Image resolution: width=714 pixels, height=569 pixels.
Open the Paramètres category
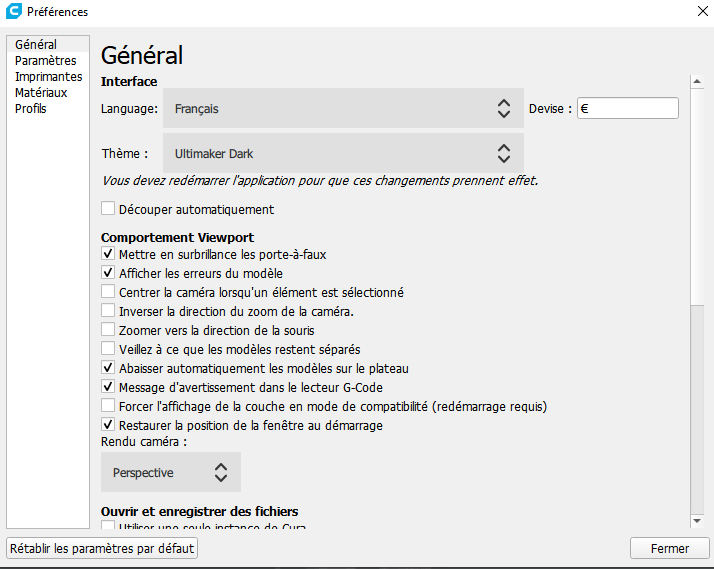(48, 61)
